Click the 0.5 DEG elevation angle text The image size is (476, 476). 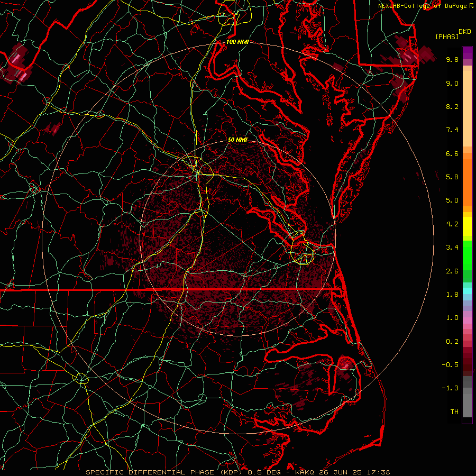tap(265, 472)
